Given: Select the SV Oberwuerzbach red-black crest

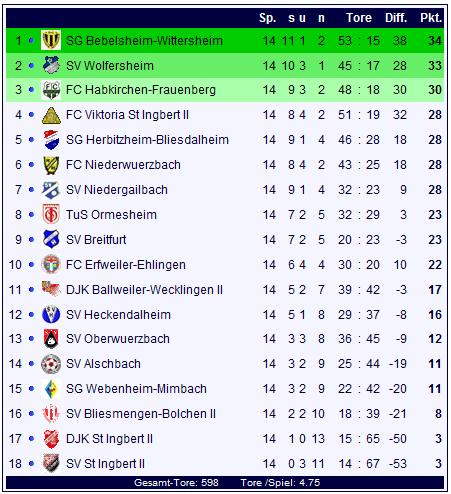Looking at the screenshot, I should pos(51,339).
